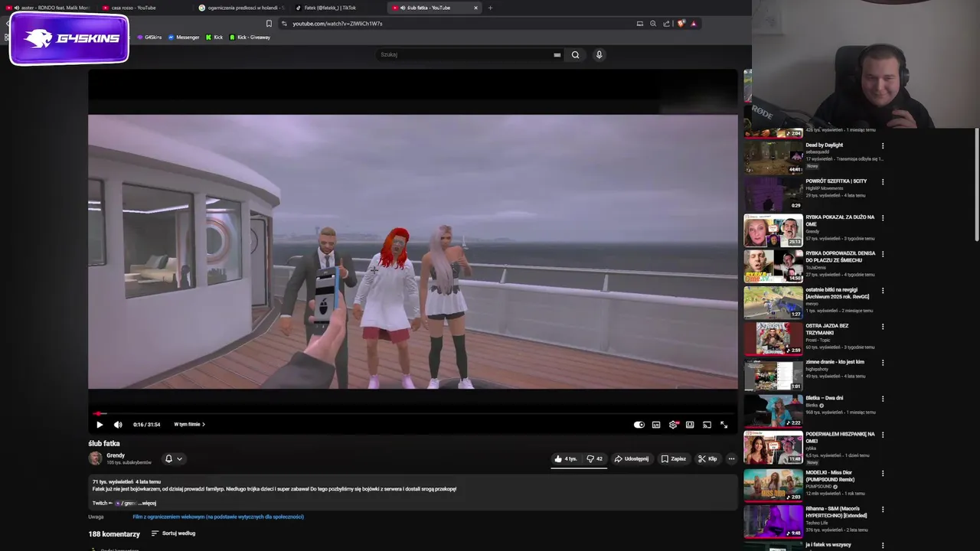Open 'ostatnie bitki na revgigi' video title
This screenshot has width=980, height=551.
838,293
